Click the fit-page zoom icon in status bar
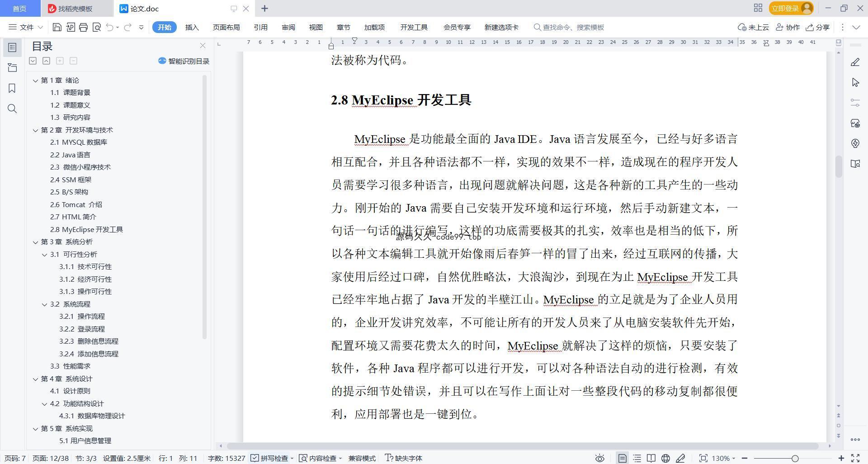The width and height of the screenshot is (868, 464). pyautogui.click(x=703, y=458)
